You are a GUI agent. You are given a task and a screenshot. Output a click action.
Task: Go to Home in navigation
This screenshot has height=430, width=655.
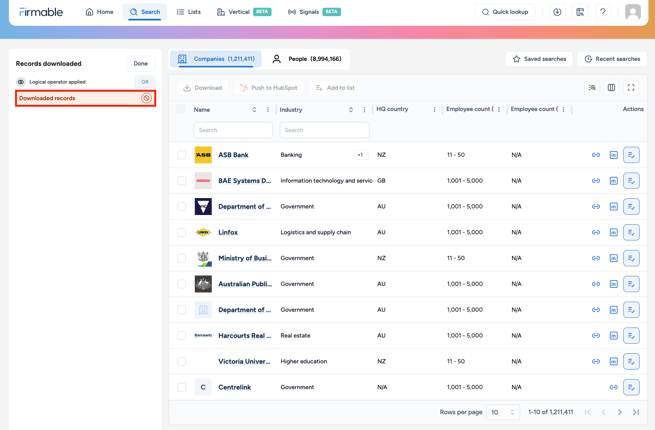(x=99, y=12)
